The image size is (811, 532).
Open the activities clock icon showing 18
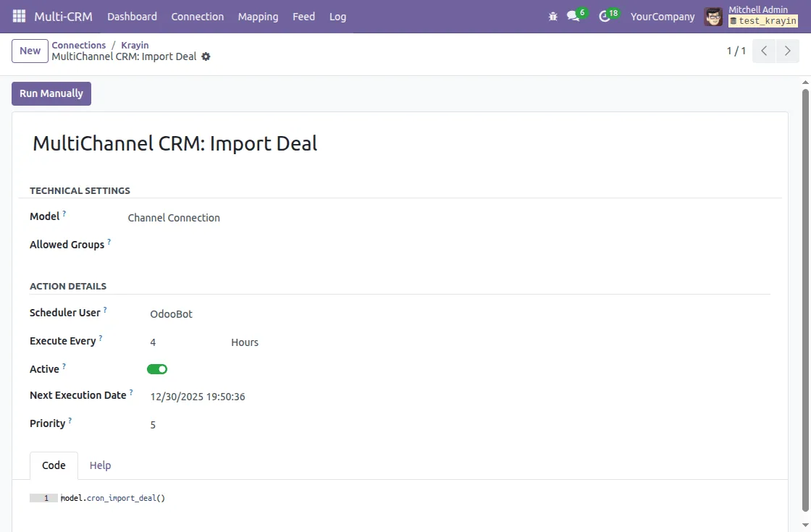(x=605, y=16)
